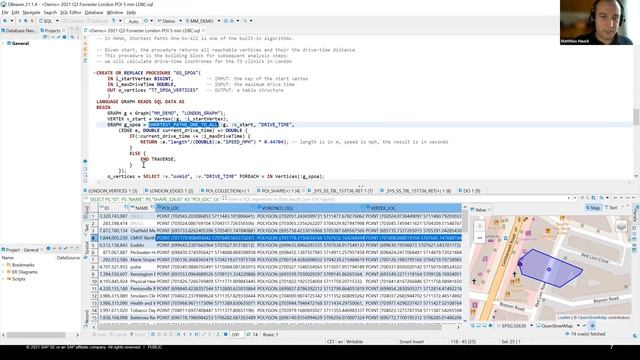Screen dimensions: 640x360
Task: Switch to the Database Navigator tab
Action: (18, 31)
